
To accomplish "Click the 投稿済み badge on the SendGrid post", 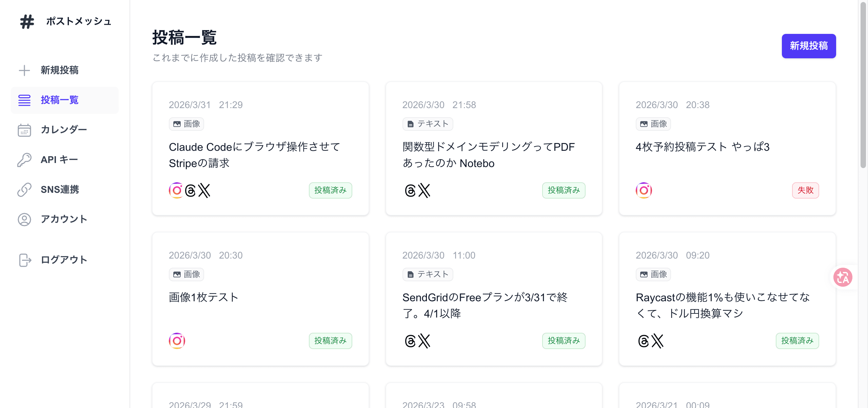I will [x=564, y=341].
